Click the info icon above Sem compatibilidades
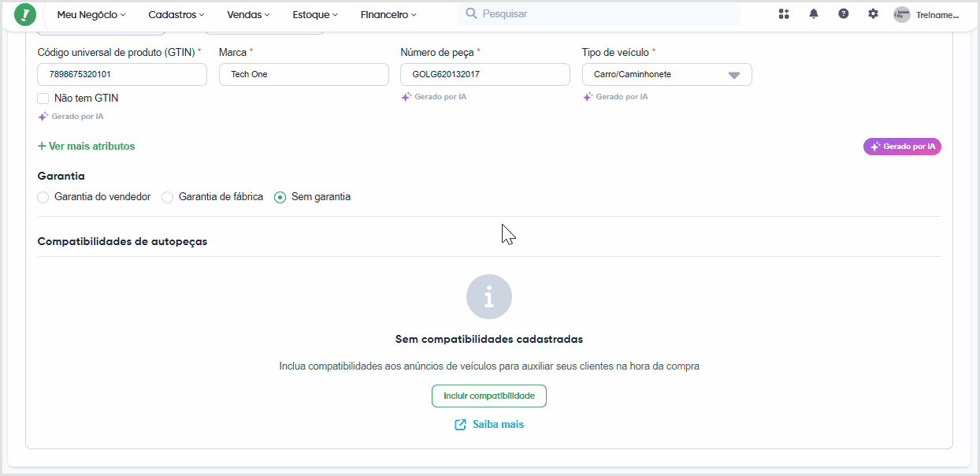Screen dimensions: 980x476 click(x=489, y=297)
